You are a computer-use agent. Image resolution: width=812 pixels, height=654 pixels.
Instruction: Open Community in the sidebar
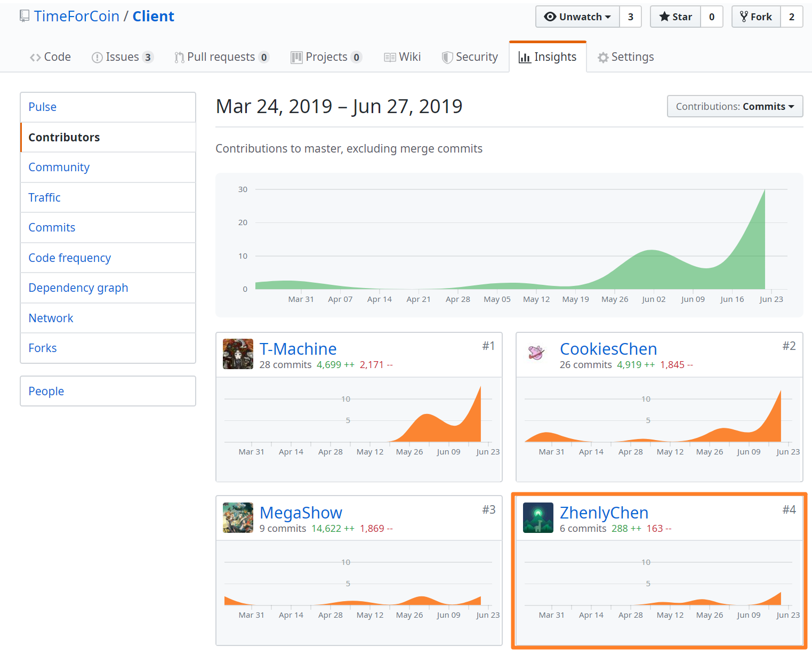108,167
